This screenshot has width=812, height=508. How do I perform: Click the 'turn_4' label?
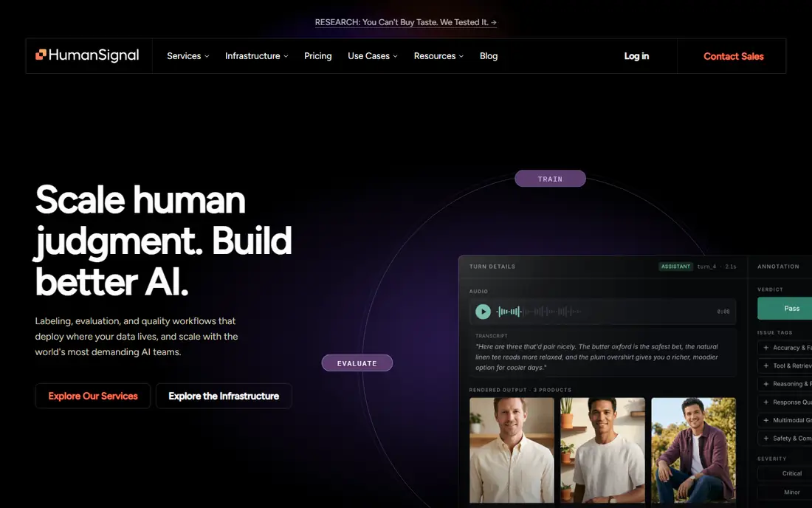(x=706, y=267)
